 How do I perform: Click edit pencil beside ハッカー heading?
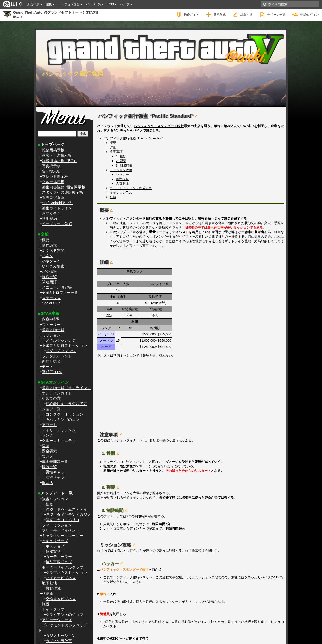click(122, 563)
